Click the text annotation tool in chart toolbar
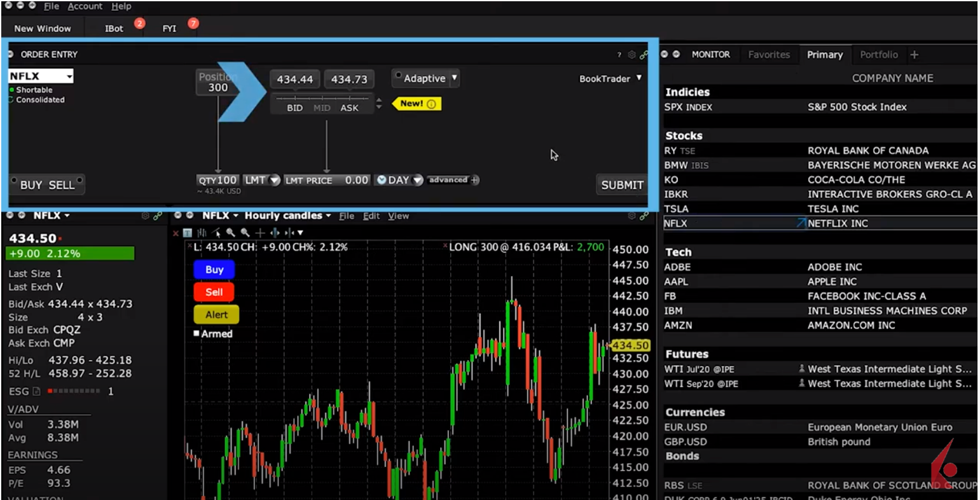This screenshot has width=980, height=500. (188, 233)
